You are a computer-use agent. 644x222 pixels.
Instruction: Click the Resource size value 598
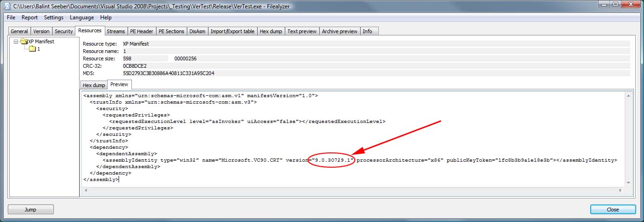(127, 58)
